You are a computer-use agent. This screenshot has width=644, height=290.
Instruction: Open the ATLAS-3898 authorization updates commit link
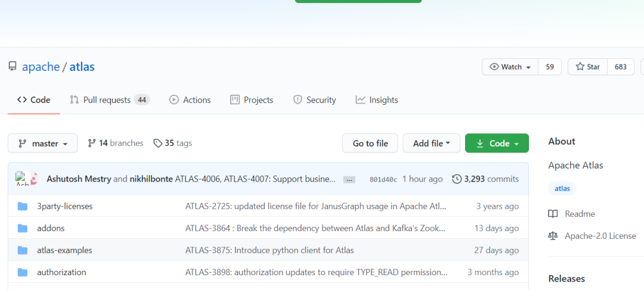[x=316, y=272]
